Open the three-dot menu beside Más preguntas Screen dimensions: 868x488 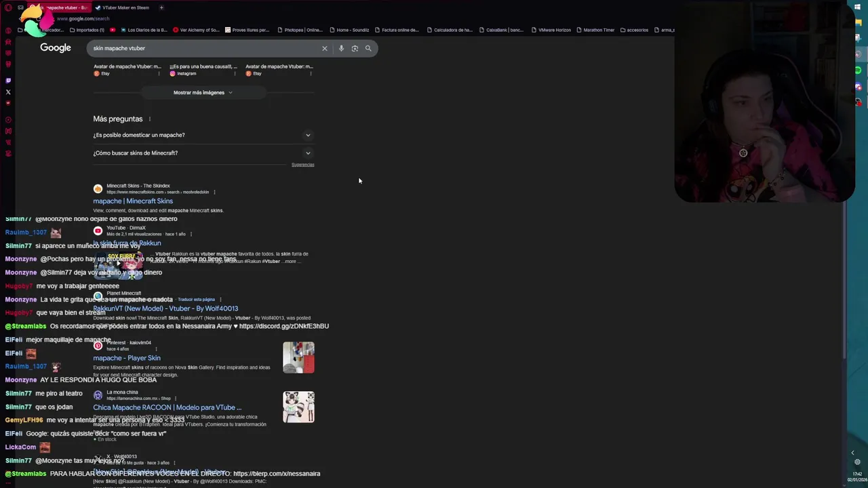click(149, 119)
